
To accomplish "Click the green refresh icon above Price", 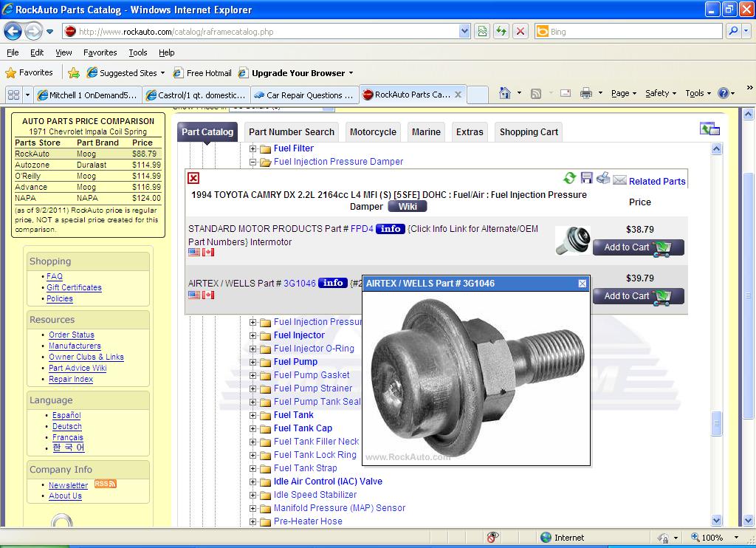I will point(569,178).
